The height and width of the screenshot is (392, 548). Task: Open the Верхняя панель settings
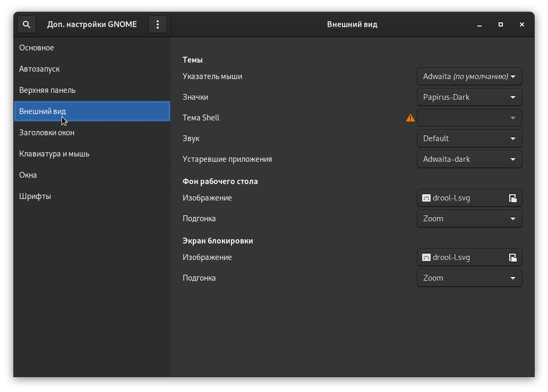(x=47, y=90)
